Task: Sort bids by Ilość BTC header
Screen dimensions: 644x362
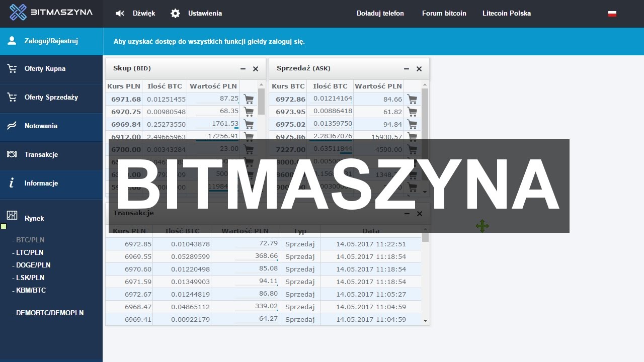Action: click(165, 86)
